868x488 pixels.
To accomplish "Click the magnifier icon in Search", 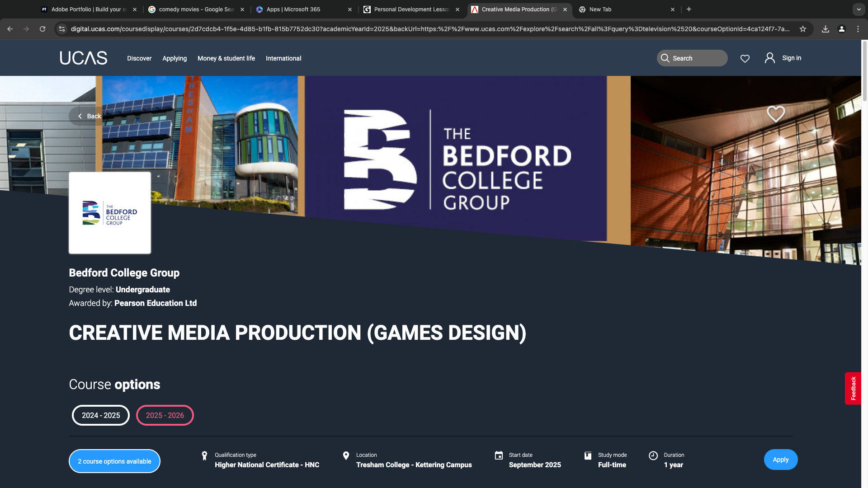I will [665, 58].
